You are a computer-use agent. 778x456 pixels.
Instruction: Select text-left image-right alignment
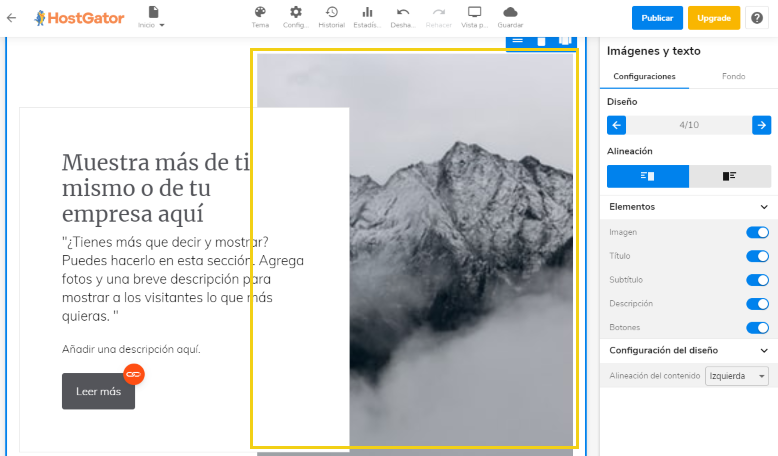click(x=648, y=176)
